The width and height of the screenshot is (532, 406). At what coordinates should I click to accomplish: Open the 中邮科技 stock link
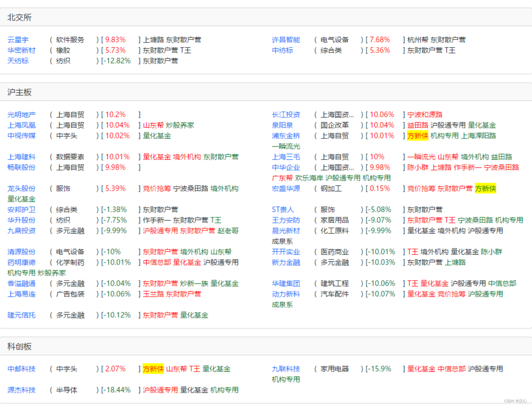click(x=21, y=369)
